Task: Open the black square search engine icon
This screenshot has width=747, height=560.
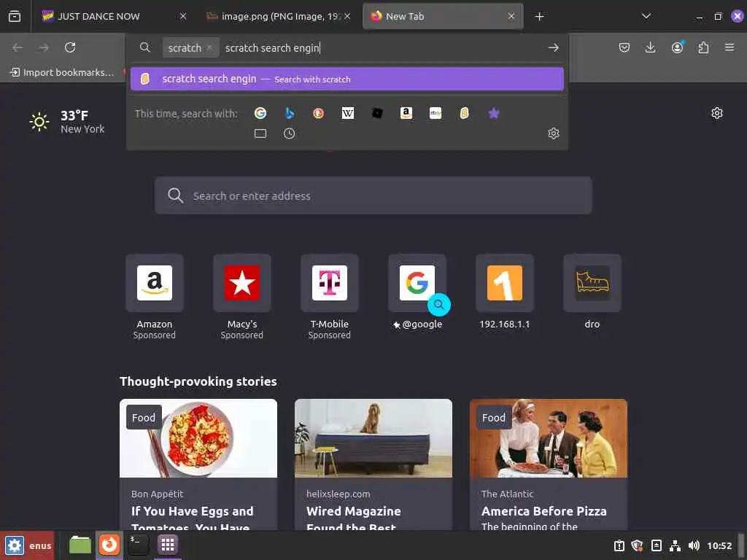Action: (377, 113)
